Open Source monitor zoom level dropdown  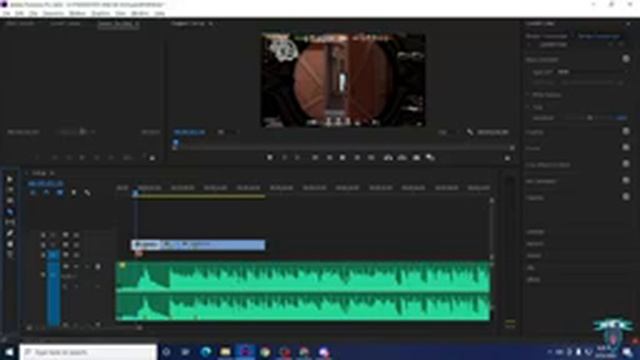tap(77, 132)
